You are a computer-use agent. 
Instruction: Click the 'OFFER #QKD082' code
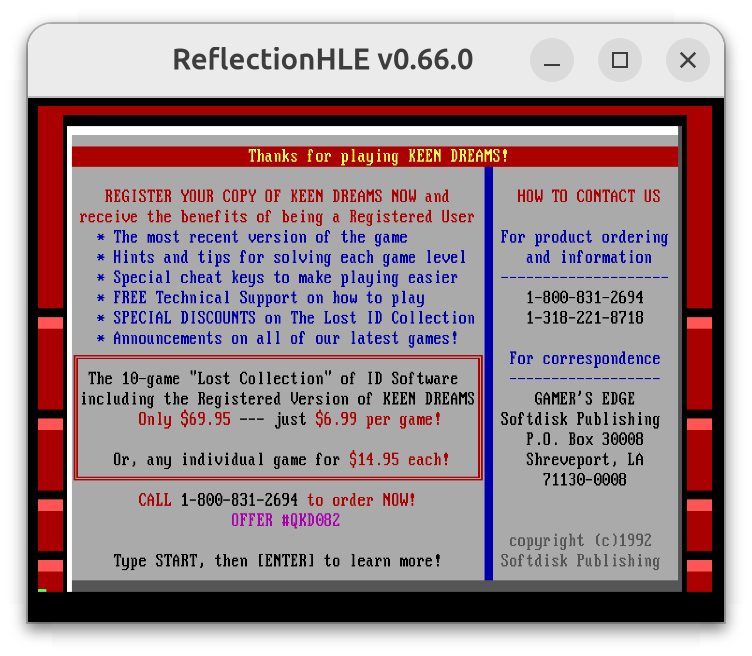pos(285,520)
